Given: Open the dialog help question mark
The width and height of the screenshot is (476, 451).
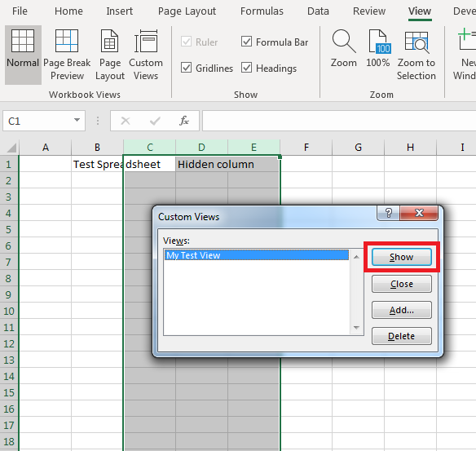Looking at the screenshot, I should pyautogui.click(x=389, y=213).
